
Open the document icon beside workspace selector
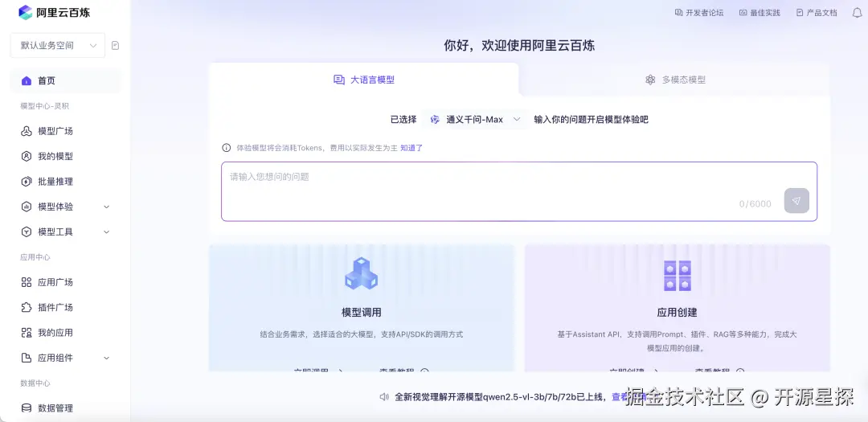[x=115, y=45]
